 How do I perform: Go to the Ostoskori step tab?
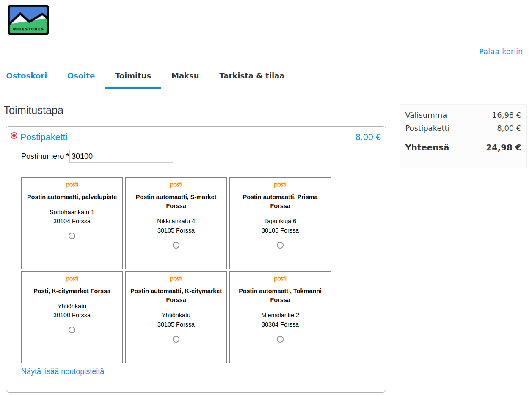click(27, 76)
